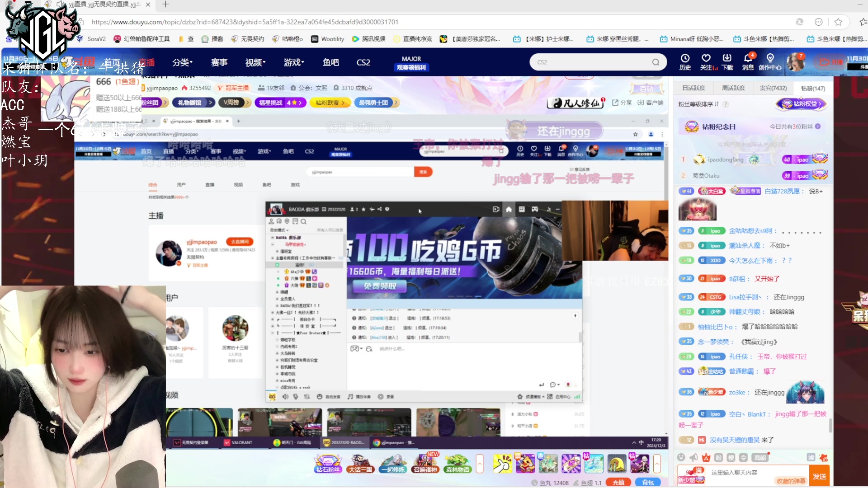The height and width of the screenshot is (488, 868).
Task: Click the yellow clapping hand gift icon
Action: [502, 464]
